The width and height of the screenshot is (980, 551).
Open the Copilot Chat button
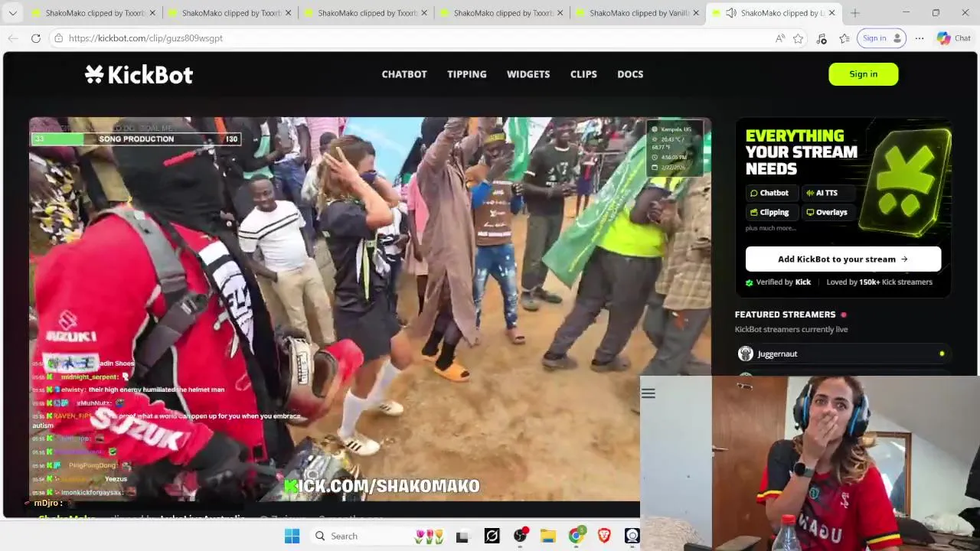pos(954,38)
